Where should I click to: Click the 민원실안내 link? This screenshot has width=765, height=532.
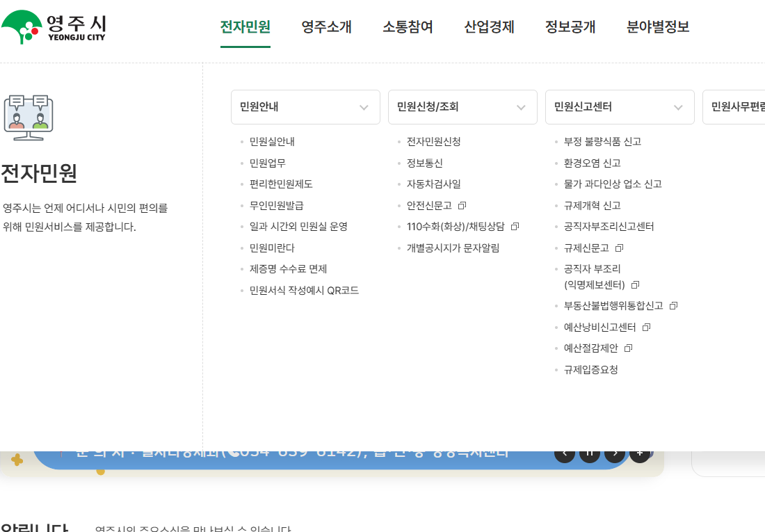click(272, 141)
